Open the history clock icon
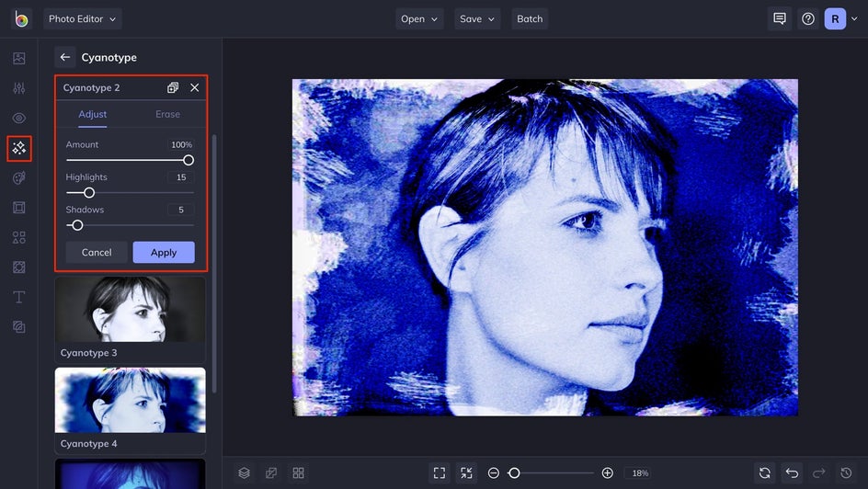 [846, 473]
